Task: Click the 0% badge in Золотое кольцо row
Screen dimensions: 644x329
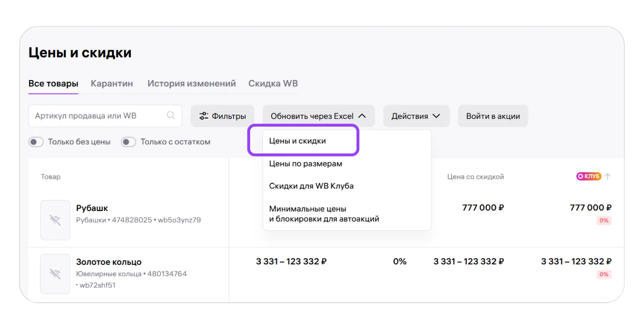Action: [604, 274]
